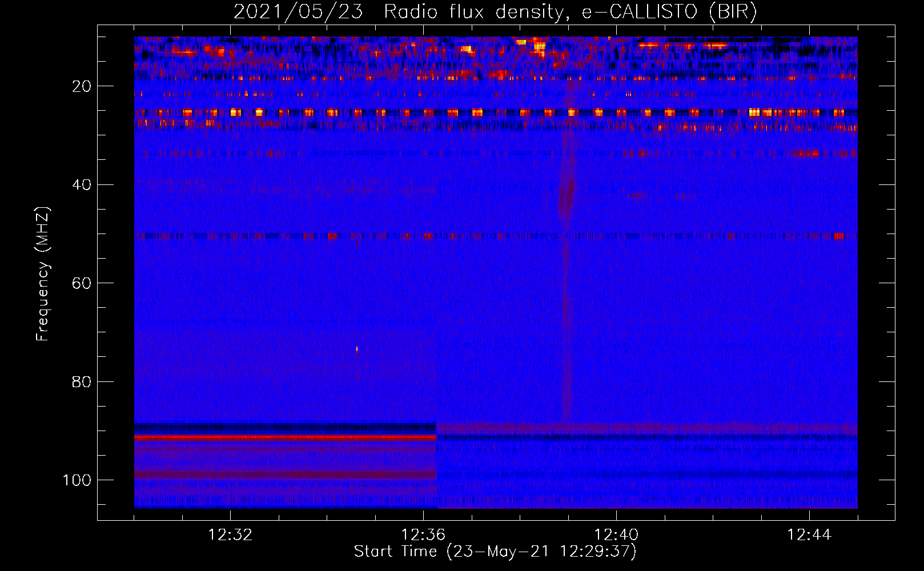Click the 12:40 time tick label
Viewport: 924px width, 571px height.
[x=616, y=535]
